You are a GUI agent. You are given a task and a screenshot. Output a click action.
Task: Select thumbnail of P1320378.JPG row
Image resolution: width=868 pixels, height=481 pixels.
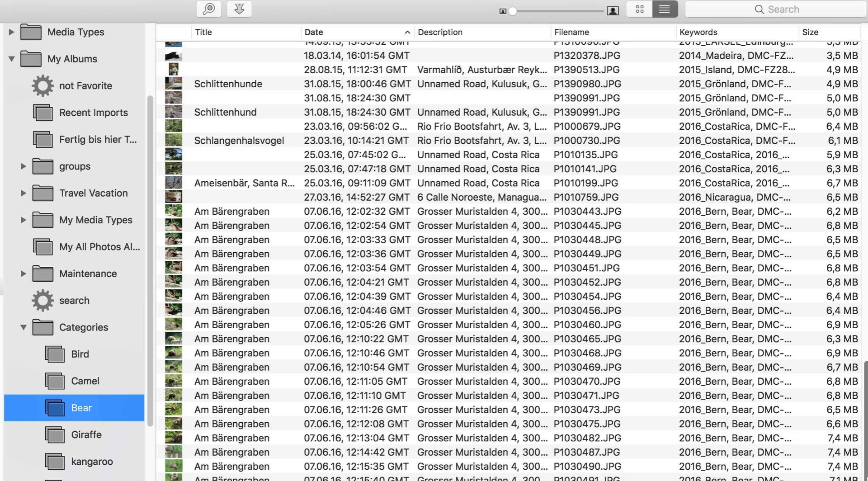tap(174, 56)
